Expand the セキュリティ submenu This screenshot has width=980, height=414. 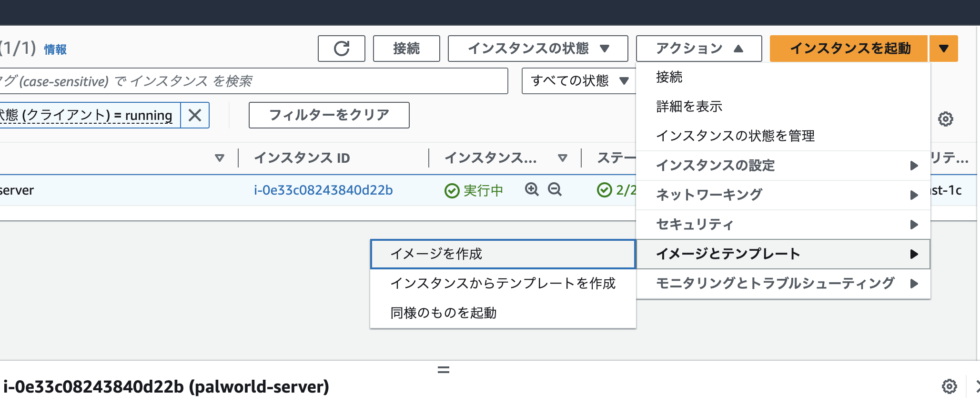tap(783, 225)
